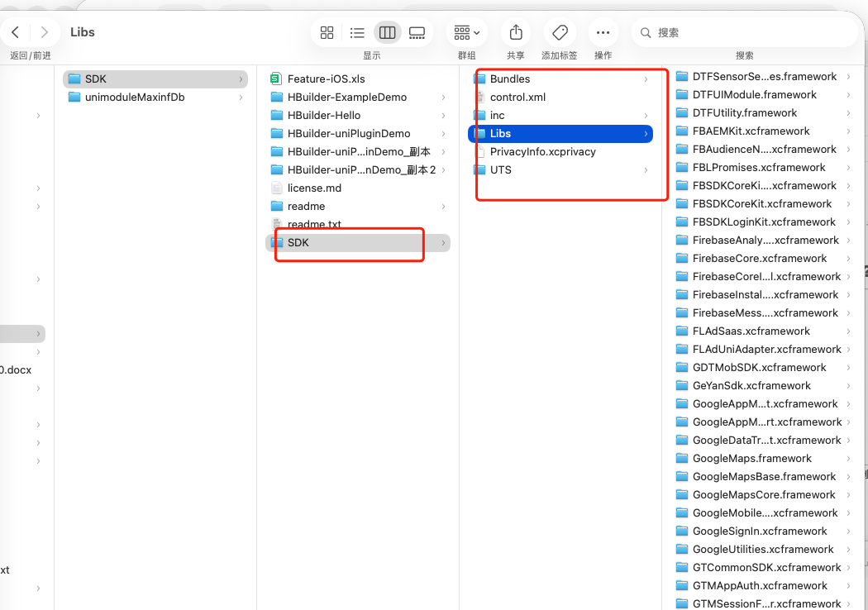The height and width of the screenshot is (610, 868).
Task: Select GDTMobSDK.xcframework item
Action: click(759, 368)
